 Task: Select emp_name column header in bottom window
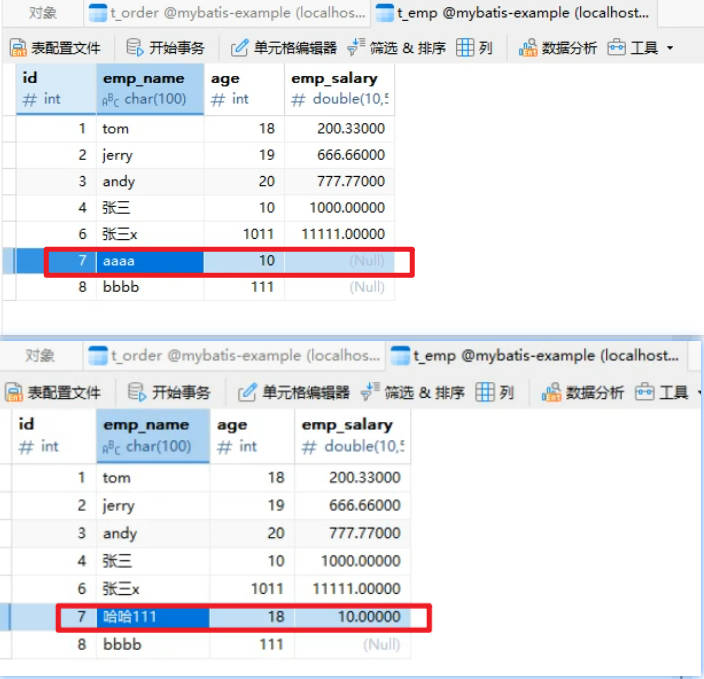click(153, 436)
